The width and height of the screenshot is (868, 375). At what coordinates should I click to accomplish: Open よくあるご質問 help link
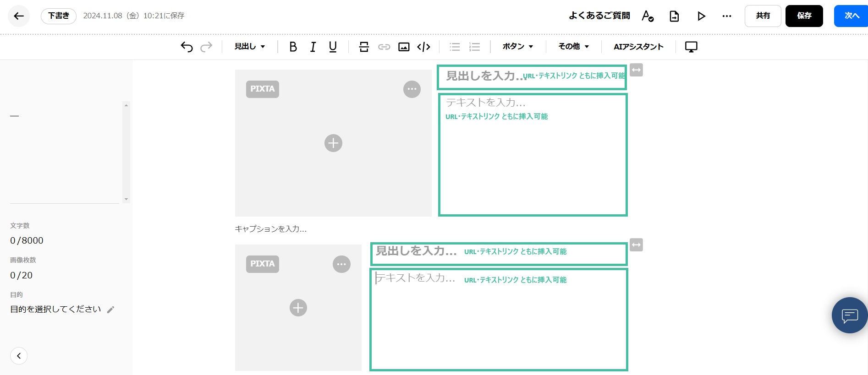click(x=599, y=16)
